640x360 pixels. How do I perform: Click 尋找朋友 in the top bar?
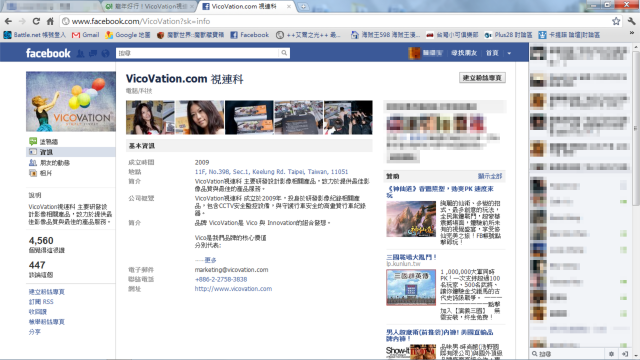point(464,53)
